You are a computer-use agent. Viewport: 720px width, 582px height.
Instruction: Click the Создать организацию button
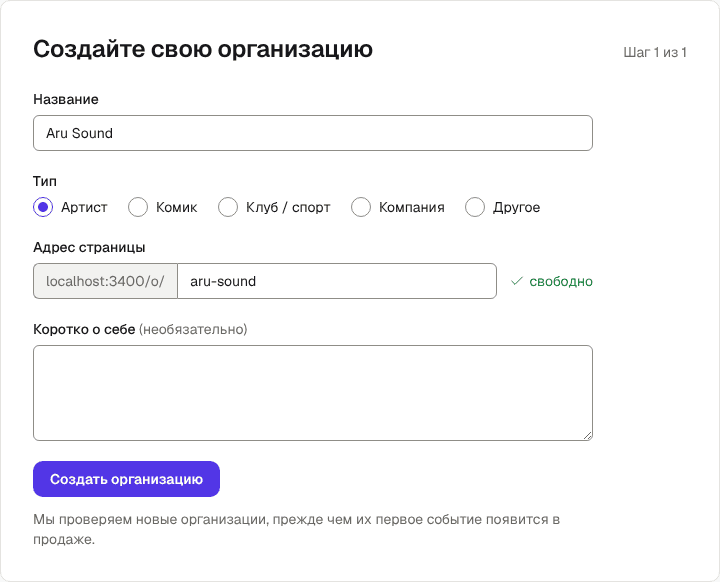[126, 479]
